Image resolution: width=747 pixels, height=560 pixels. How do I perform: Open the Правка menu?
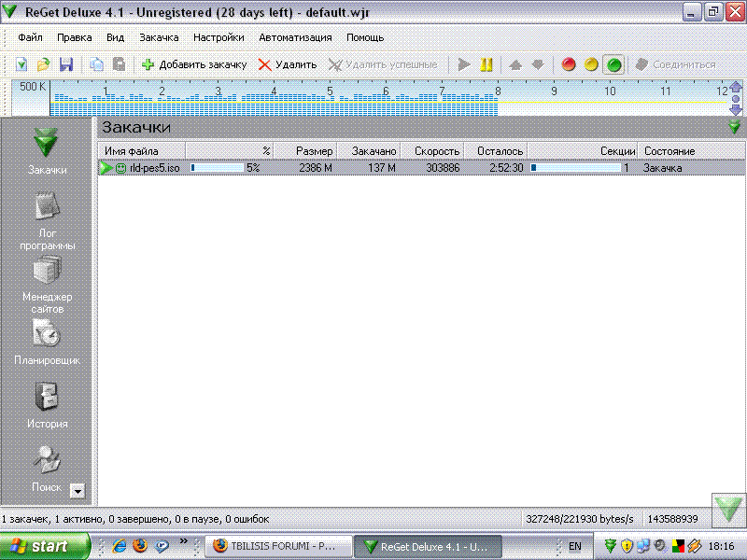pyautogui.click(x=75, y=37)
